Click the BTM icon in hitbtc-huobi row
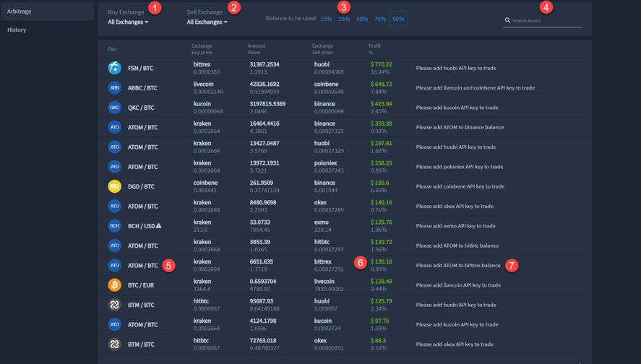This screenshot has height=364, width=641. 114,305
